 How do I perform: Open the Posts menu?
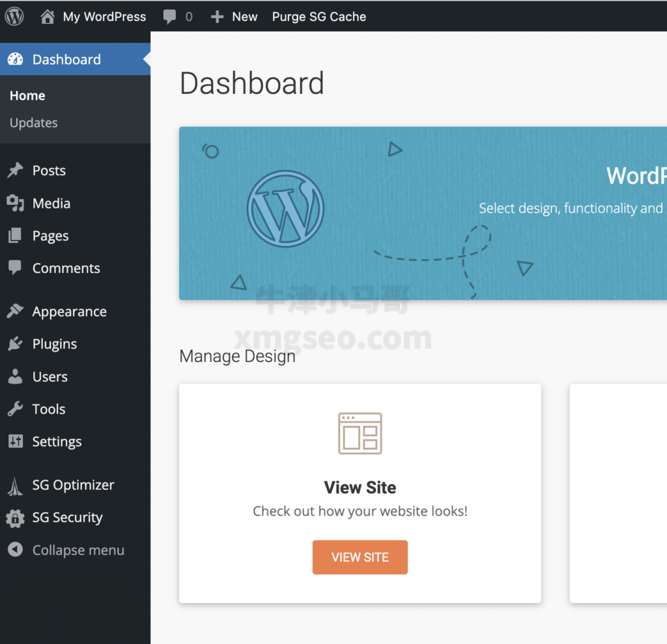click(76, 171)
